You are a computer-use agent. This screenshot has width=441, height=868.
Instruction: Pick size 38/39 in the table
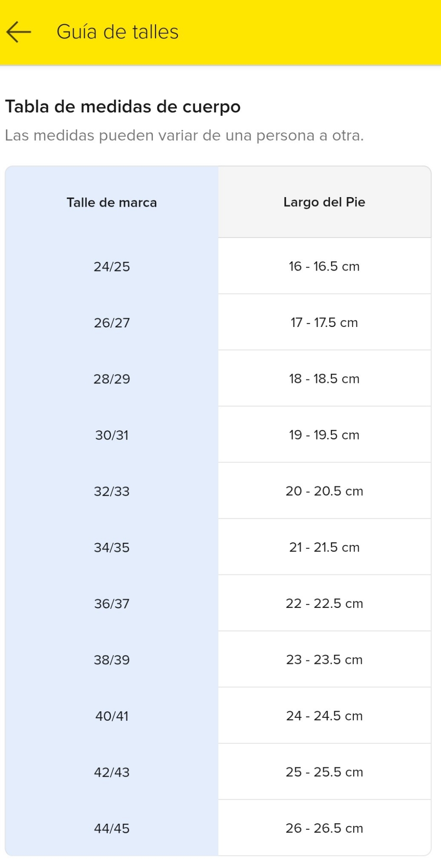pos(112,660)
